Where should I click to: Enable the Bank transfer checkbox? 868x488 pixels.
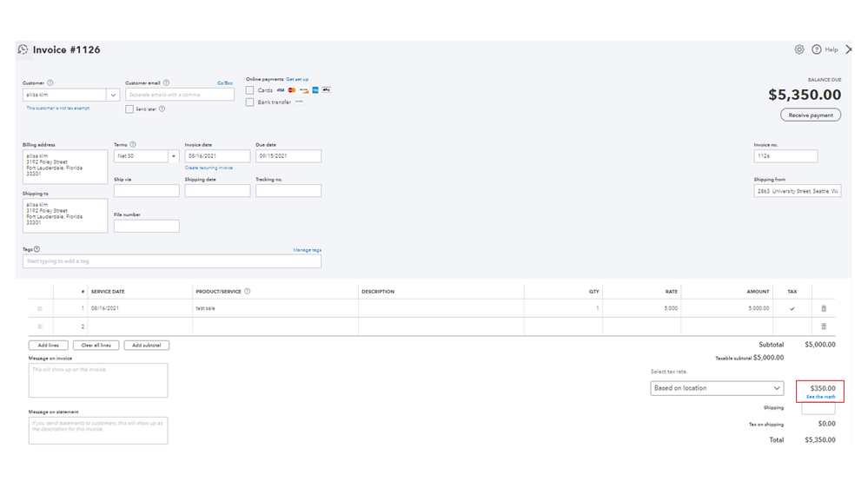250,102
